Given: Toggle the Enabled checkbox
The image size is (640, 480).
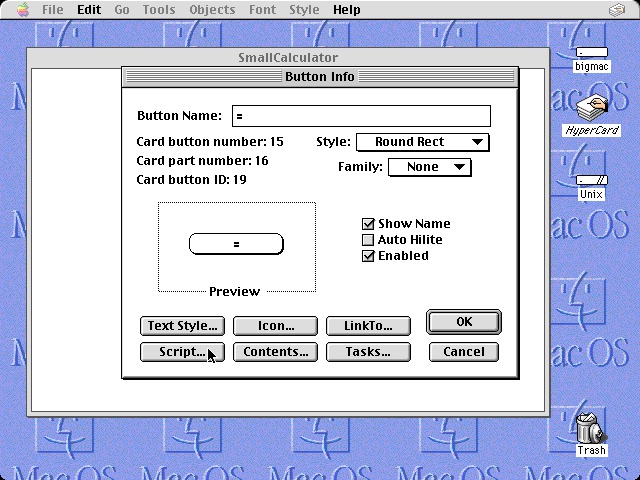Looking at the screenshot, I should click(x=368, y=256).
